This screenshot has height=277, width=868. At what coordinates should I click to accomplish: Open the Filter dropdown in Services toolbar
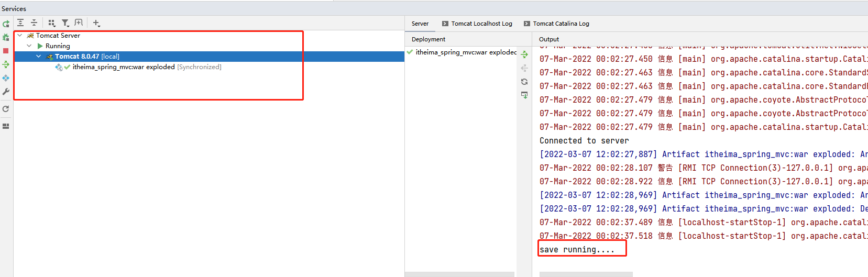click(65, 23)
